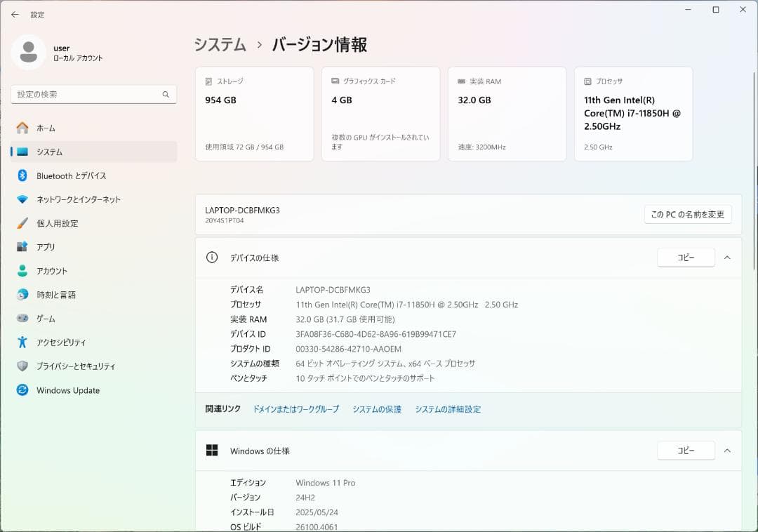This screenshot has width=758, height=532.
Task: Open 時刻と言語 settings category
Action: click(x=56, y=295)
